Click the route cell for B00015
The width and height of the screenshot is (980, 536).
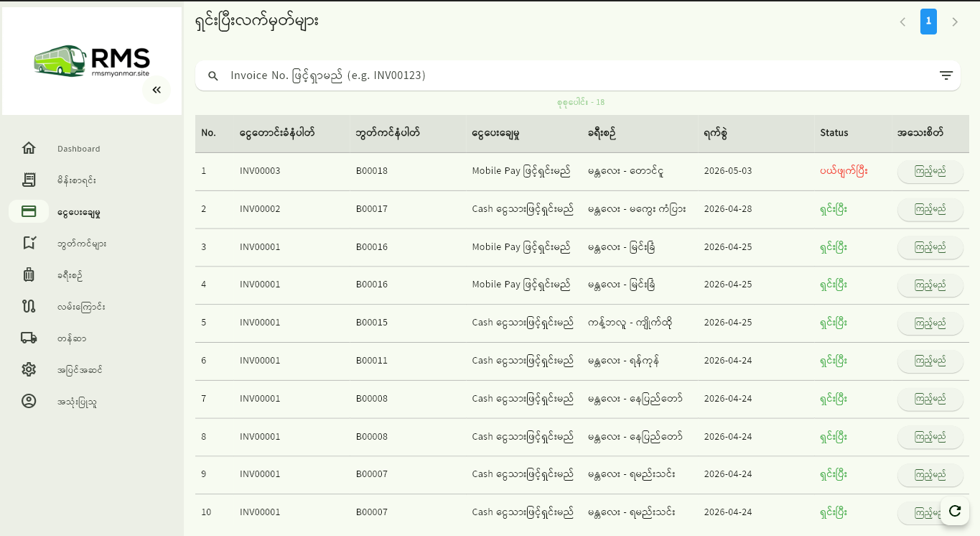tap(630, 323)
